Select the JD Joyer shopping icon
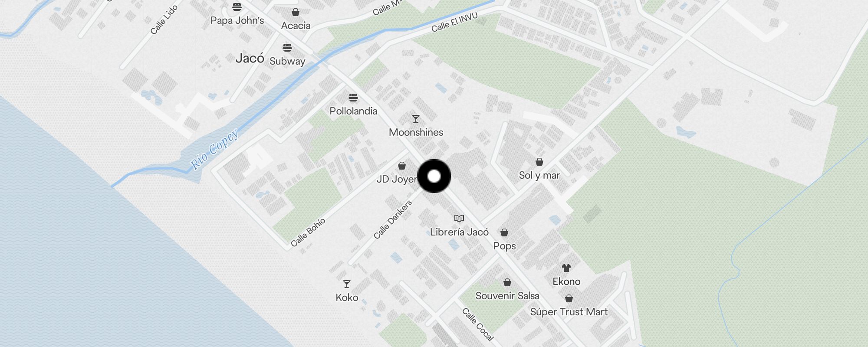Viewport: 868px width, 347px height. (402, 166)
